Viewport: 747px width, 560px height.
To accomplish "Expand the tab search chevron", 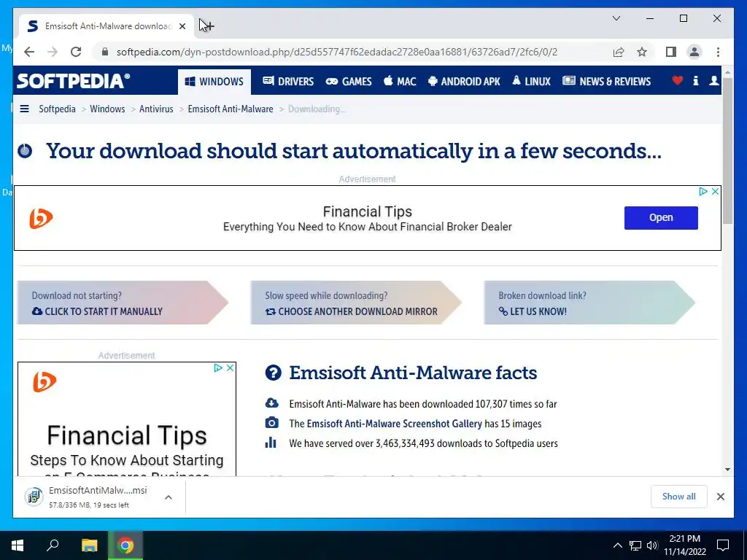I will pyautogui.click(x=616, y=18).
